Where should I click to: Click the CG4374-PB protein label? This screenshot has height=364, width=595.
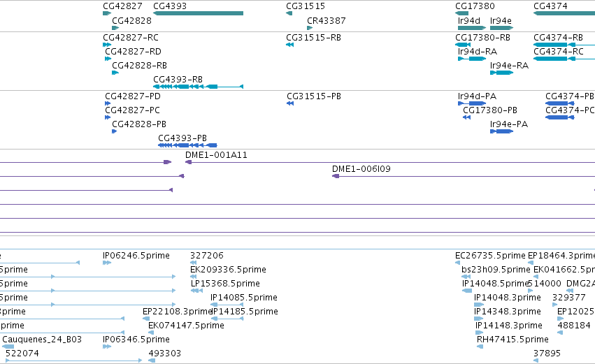pos(570,96)
